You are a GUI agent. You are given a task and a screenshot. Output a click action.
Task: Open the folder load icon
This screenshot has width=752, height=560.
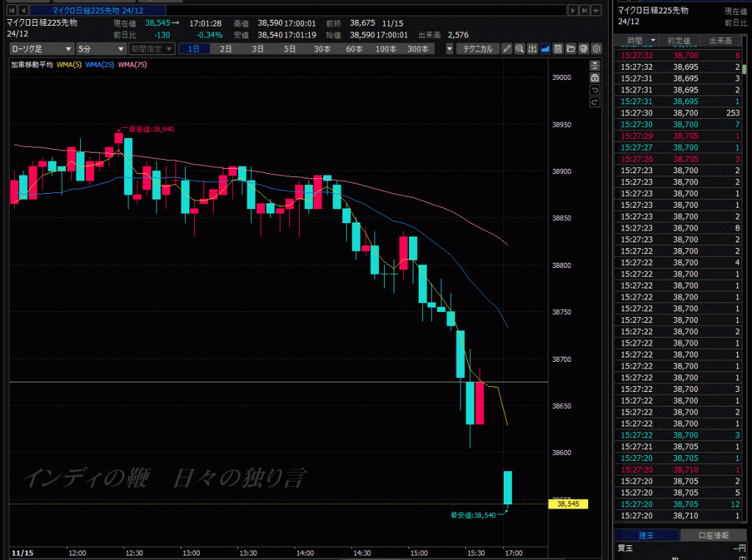point(571,49)
